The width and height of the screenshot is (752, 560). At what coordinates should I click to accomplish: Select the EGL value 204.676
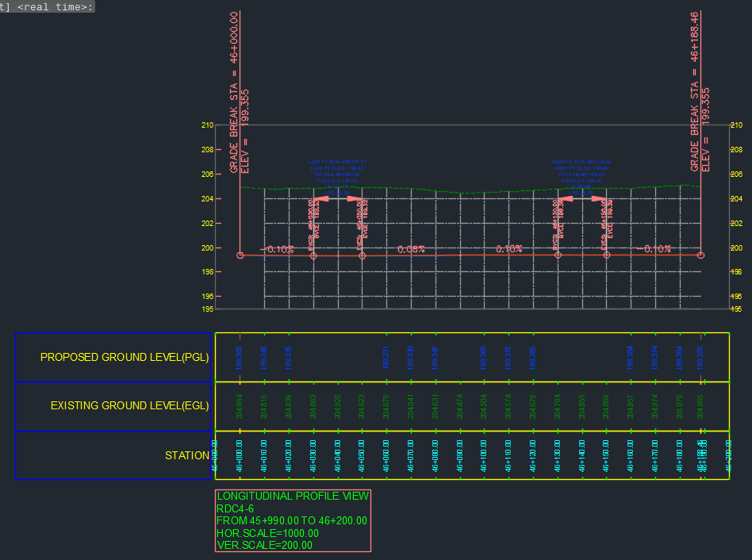(533, 407)
